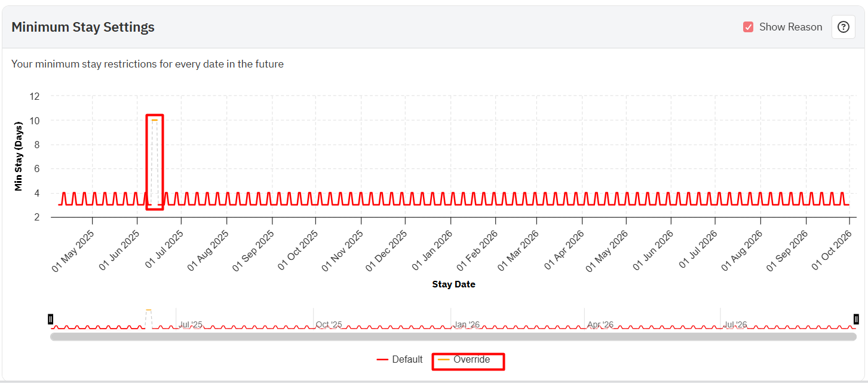The height and width of the screenshot is (383, 868).
Task: Click the Apr '26 navigator label
Action: (x=600, y=325)
